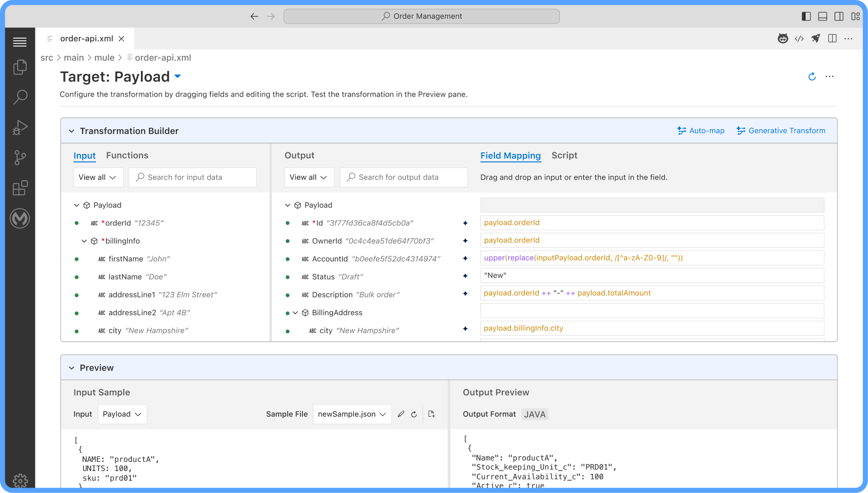Click refresh icon next to Target Payload heading
Image resolution: width=868 pixels, height=493 pixels.
(812, 77)
